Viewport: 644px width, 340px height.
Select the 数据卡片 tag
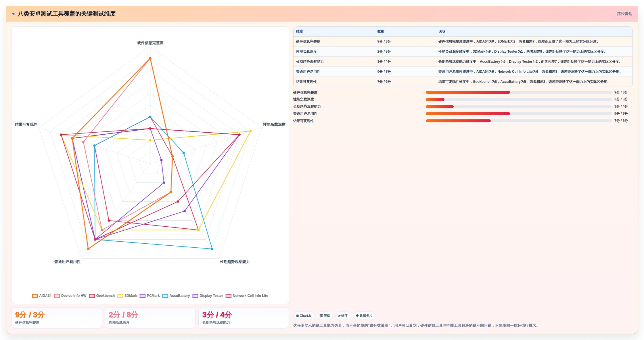pos(364,316)
